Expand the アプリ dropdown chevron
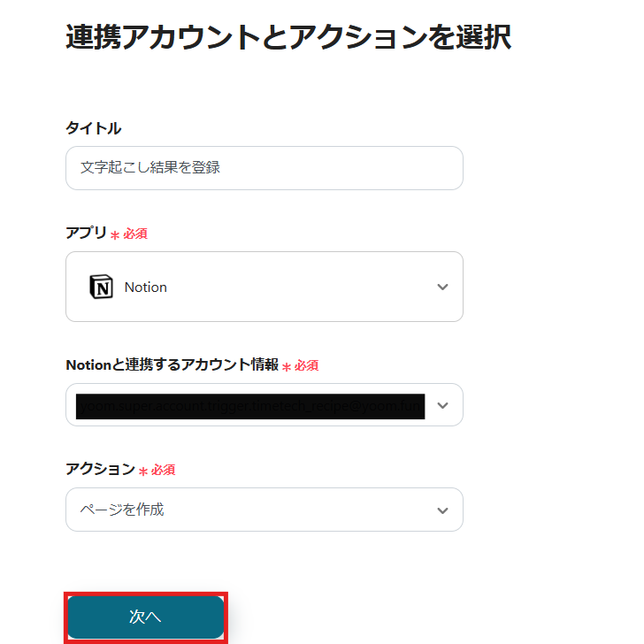This screenshot has height=644, width=644. pos(443,287)
